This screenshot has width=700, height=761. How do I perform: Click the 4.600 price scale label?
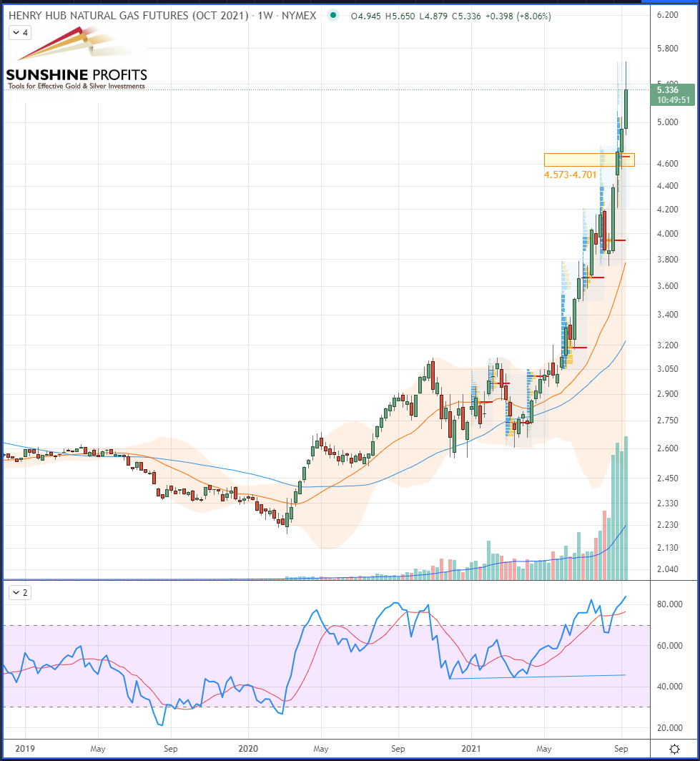click(x=668, y=164)
